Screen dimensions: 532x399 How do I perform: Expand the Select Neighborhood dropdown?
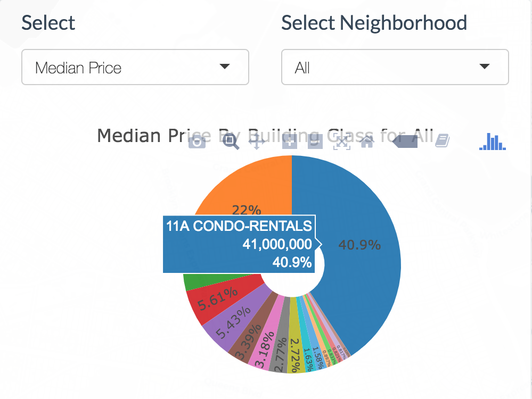[x=395, y=68]
